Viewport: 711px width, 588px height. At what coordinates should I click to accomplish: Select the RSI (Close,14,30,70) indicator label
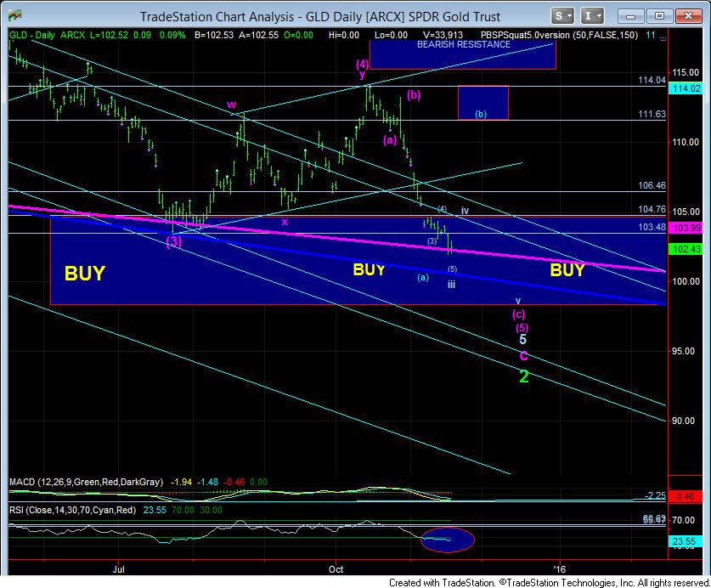72,510
